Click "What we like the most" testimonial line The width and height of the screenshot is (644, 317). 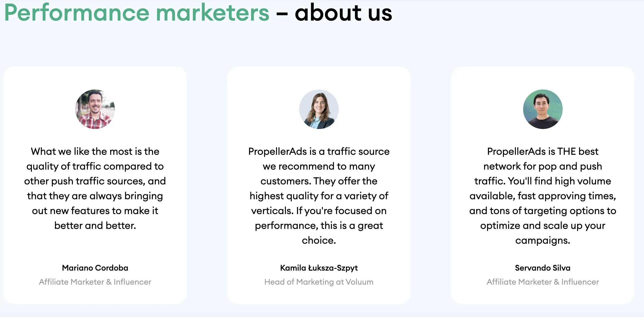(95, 152)
